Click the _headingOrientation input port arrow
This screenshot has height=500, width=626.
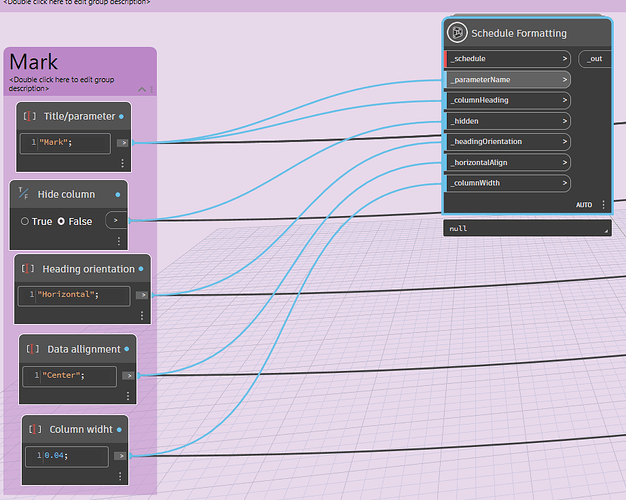[x=565, y=141]
